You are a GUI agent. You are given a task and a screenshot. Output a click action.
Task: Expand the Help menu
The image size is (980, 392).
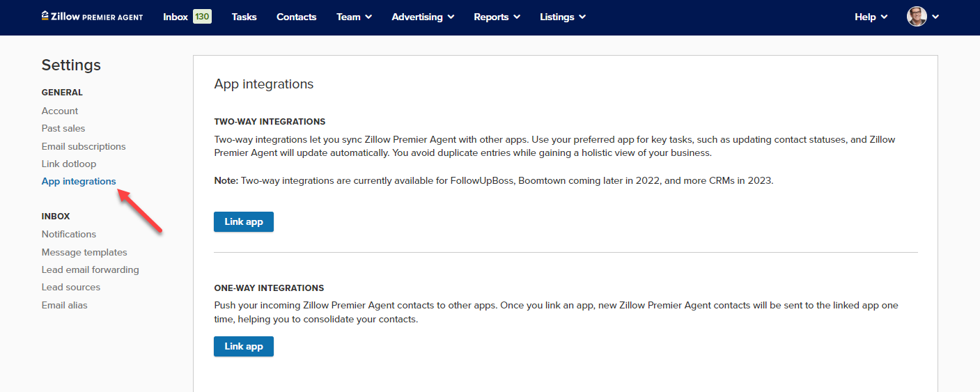coord(871,17)
